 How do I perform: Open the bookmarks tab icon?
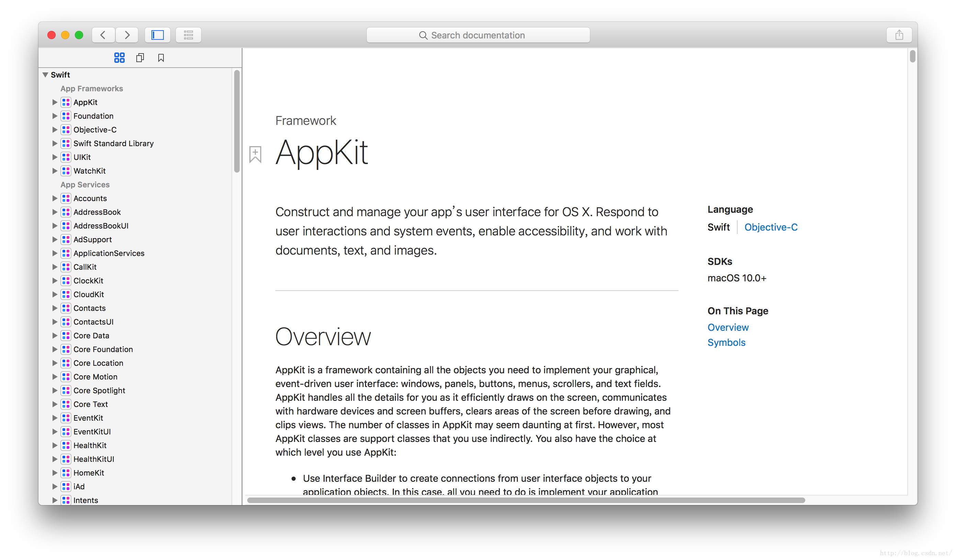pyautogui.click(x=161, y=58)
